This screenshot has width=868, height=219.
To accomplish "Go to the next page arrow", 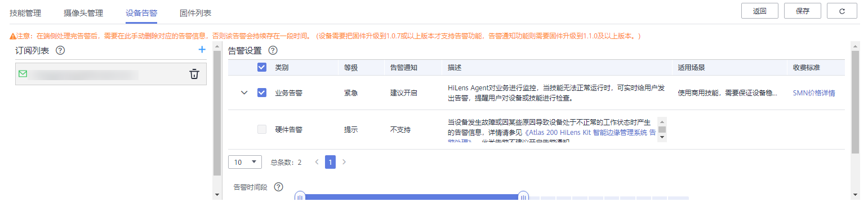I will (x=344, y=162).
